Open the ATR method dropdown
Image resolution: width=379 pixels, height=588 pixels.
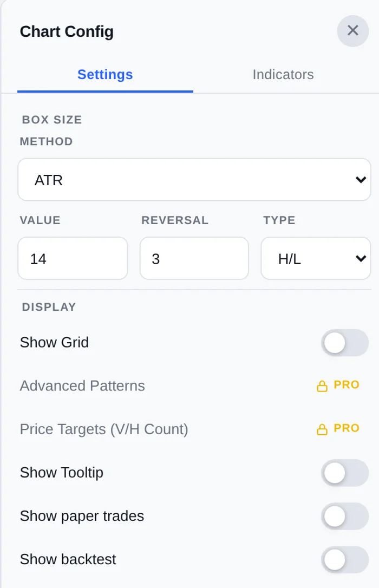[x=194, y=180]
